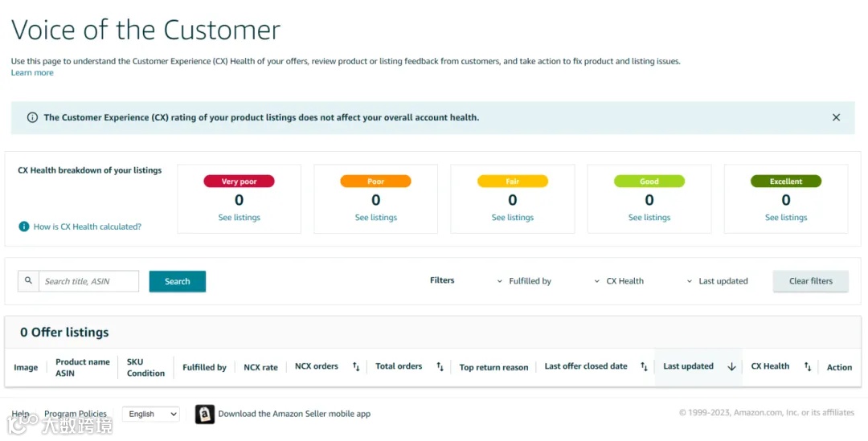Click the Top return reason column header
This screenshot has height=441, width=868.
tap(493, 367)
